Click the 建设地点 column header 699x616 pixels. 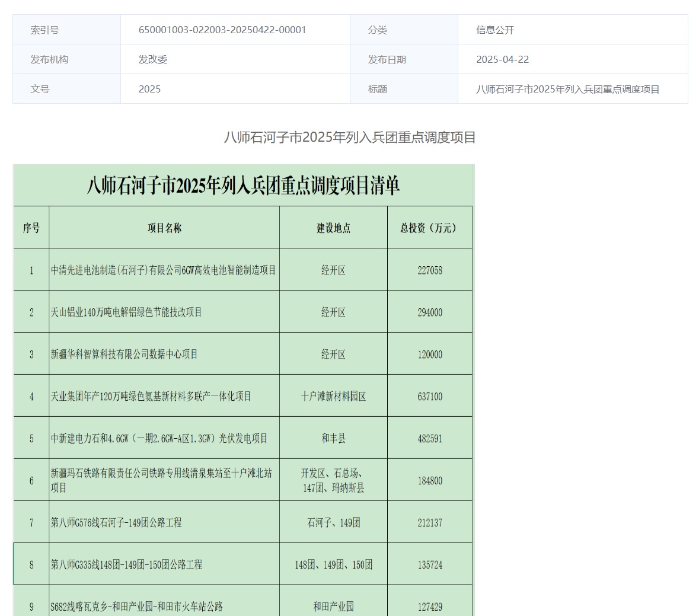pos(333,228)
